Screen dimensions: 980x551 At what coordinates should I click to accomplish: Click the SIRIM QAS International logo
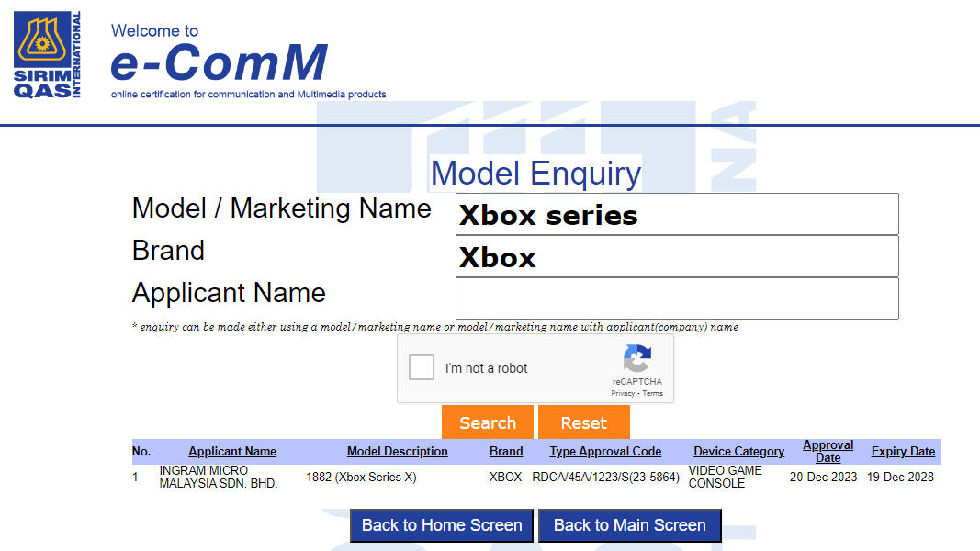[47, 55]
